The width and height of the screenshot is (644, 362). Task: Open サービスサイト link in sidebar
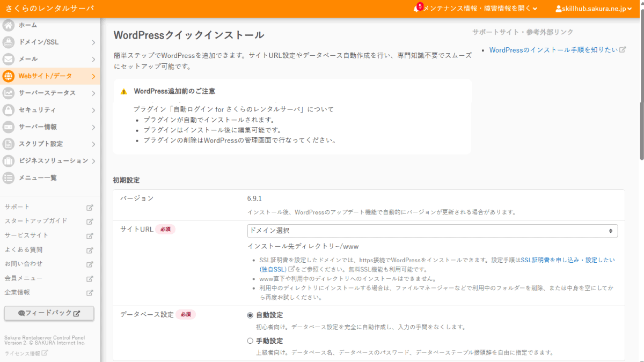[26, 235]
